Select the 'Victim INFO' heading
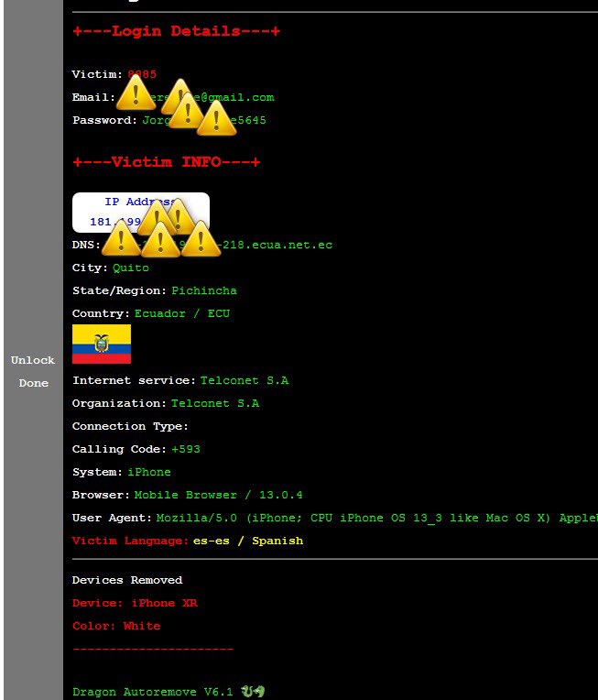This screenshot has width=598, height=700. (166, 161)
